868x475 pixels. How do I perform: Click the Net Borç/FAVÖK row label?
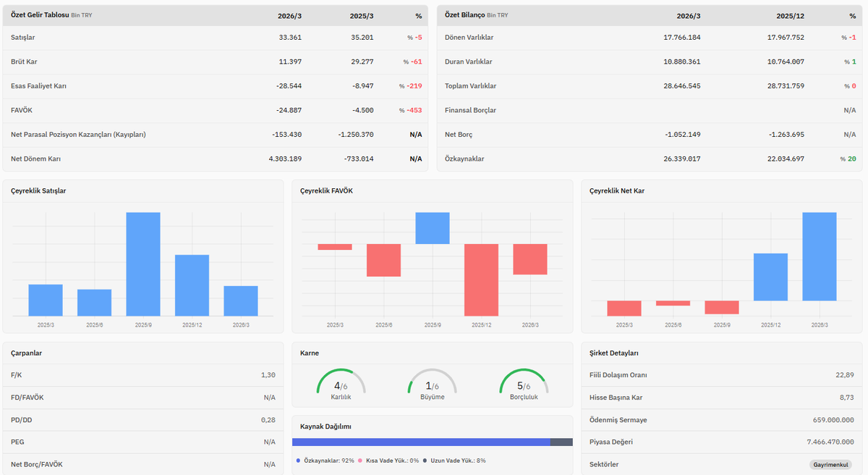click(x=37, y=464)
